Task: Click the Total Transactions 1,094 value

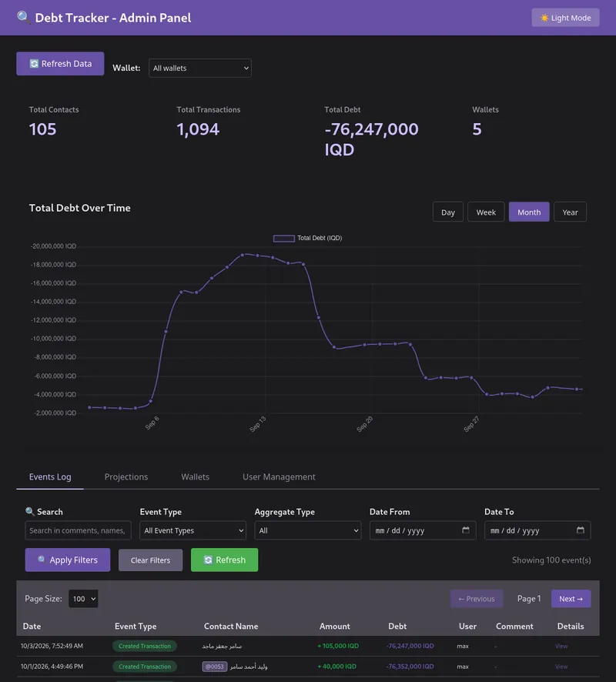Action: 198,129
